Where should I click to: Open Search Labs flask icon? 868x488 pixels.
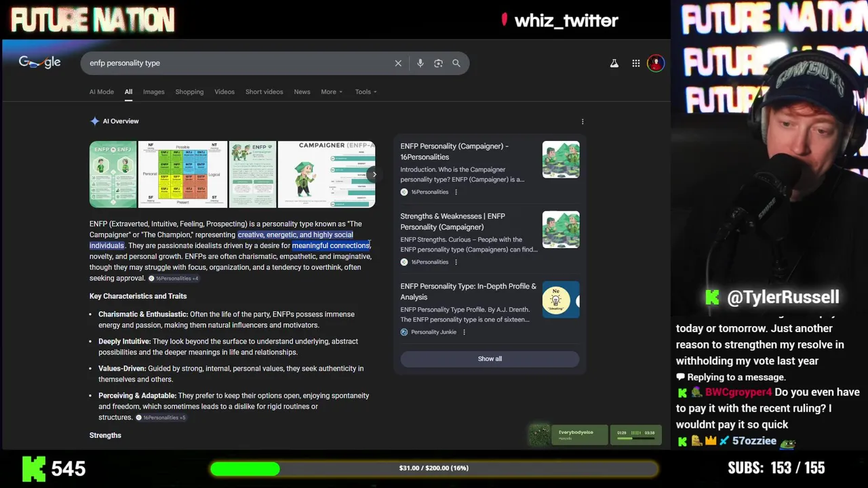point(614,63)
